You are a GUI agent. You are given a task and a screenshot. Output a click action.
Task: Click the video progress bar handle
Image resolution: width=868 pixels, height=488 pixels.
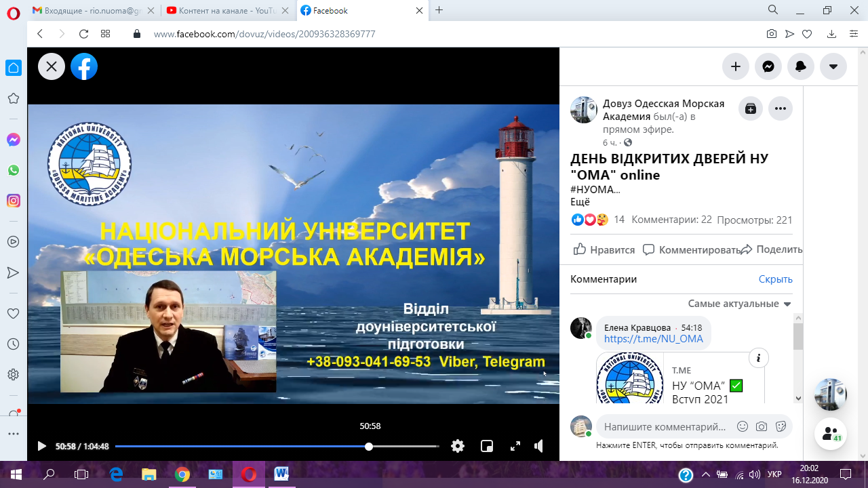pyautogui.click(x=369, y=446)
